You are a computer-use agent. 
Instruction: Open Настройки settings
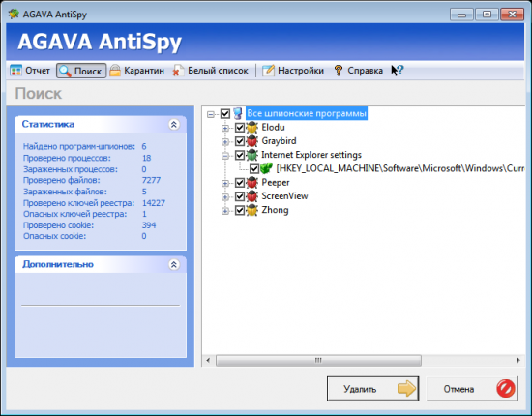(293, 71)
